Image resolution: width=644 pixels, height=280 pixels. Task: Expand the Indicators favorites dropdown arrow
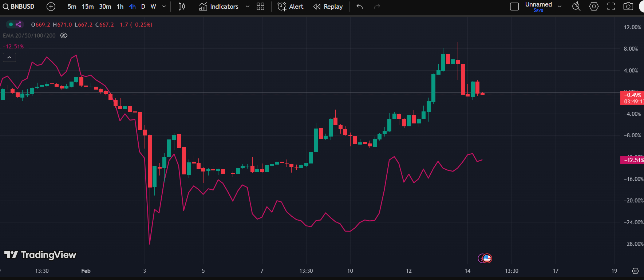[x=248, y=7]
